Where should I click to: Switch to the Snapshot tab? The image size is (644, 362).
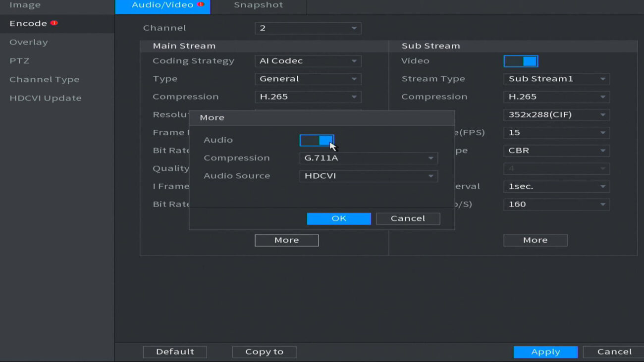coord(259,5)
